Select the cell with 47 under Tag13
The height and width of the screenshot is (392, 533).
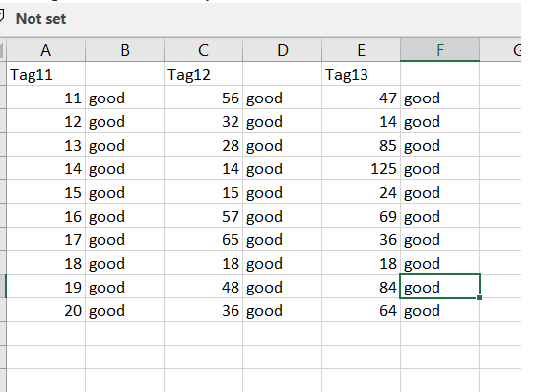tap(361, 98)
